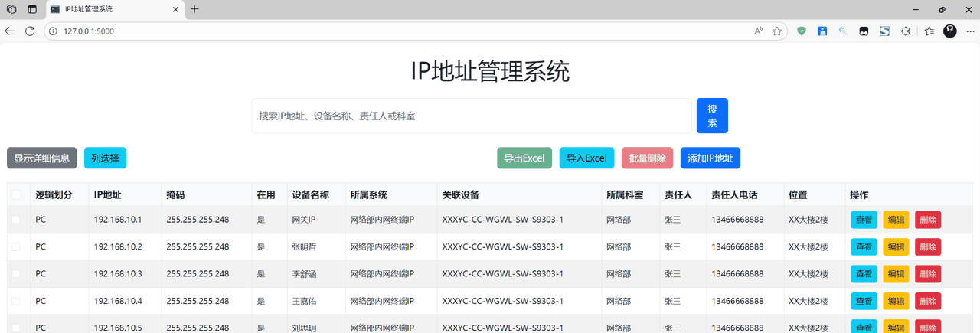
Task: Open the tab actions menu icon
Action: (32, 9)
